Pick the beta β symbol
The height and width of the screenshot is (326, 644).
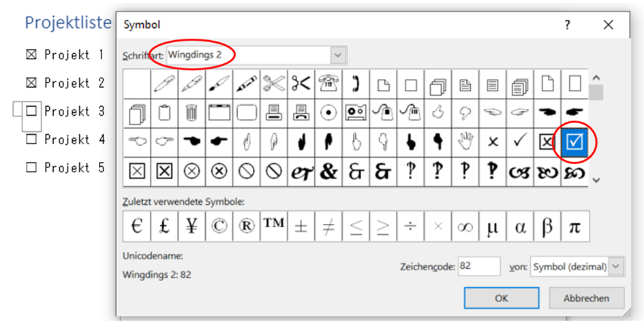[547, 227]
